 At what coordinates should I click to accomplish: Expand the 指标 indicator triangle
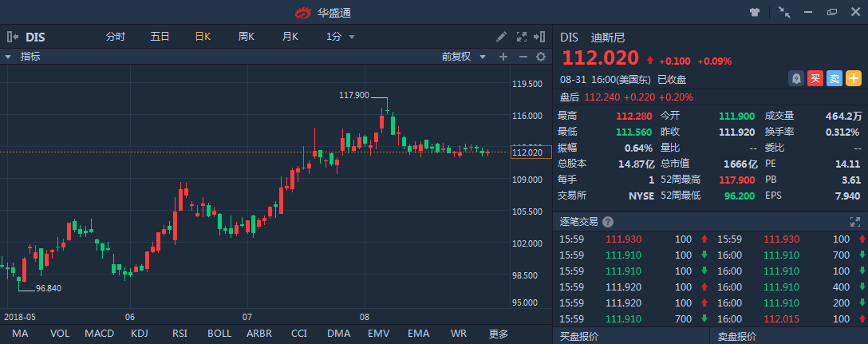(8, 57)
